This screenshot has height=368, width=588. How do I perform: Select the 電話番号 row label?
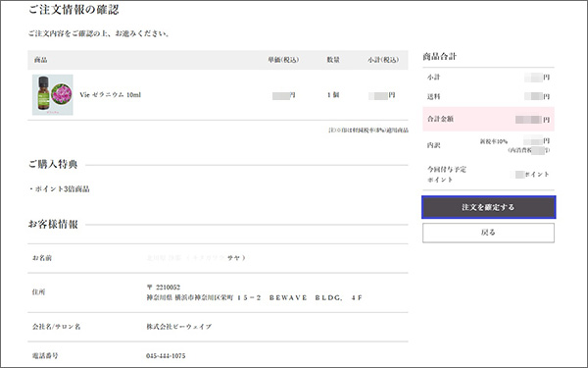pyautogui.click(x=45, y=355)
